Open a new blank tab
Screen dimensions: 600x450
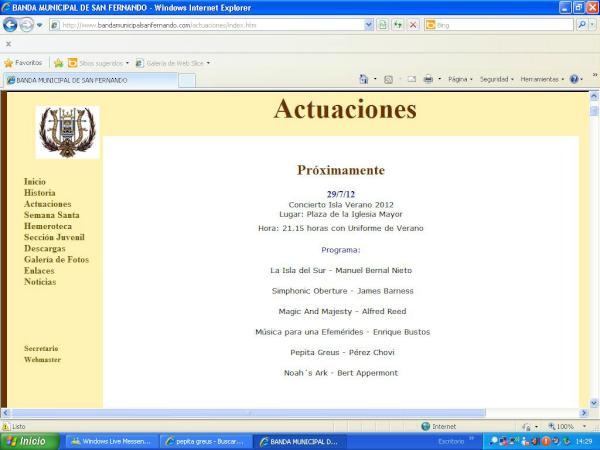point(187,81)
